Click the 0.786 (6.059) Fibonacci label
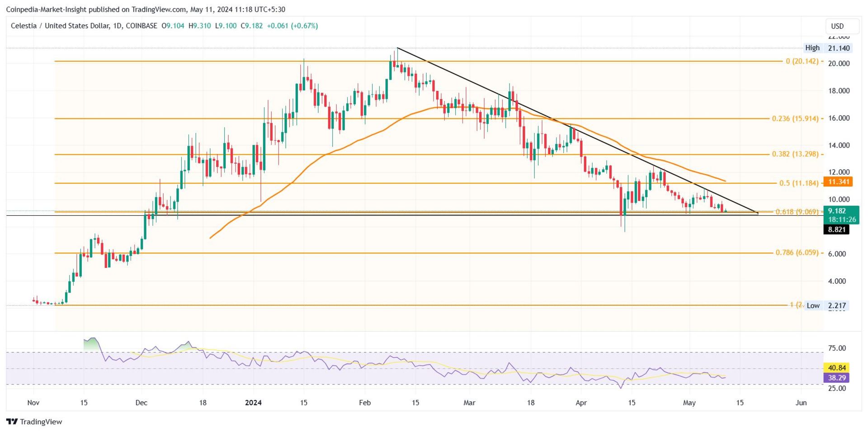Viewport: 868px width, 432px height. (797, 252)
